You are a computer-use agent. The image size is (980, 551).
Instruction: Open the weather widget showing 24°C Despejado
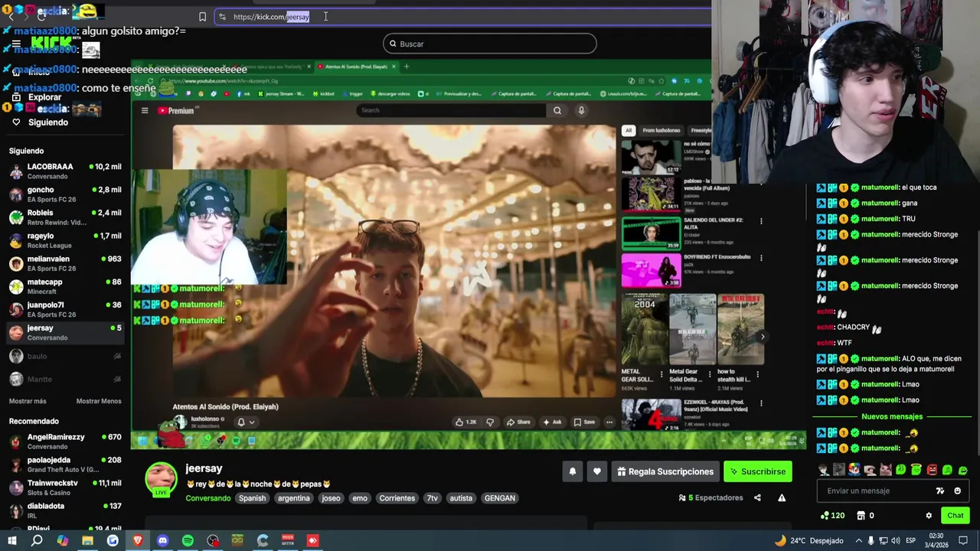click(808, 540)
